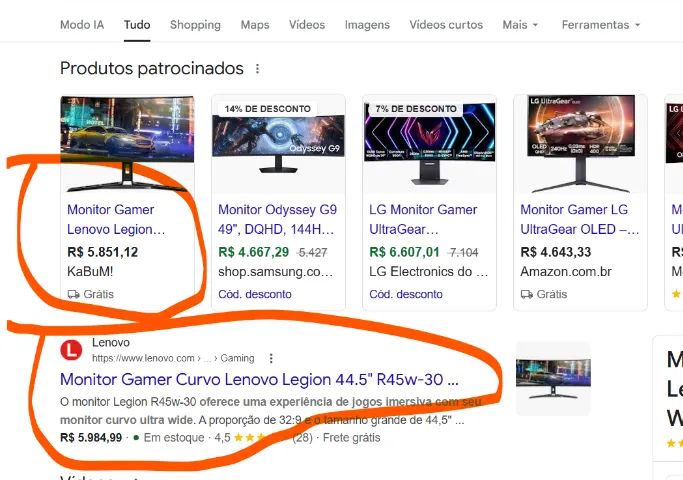Click the Amazon.com.br seller name
This screenshot has height=480, width=683.
(566, 272)
